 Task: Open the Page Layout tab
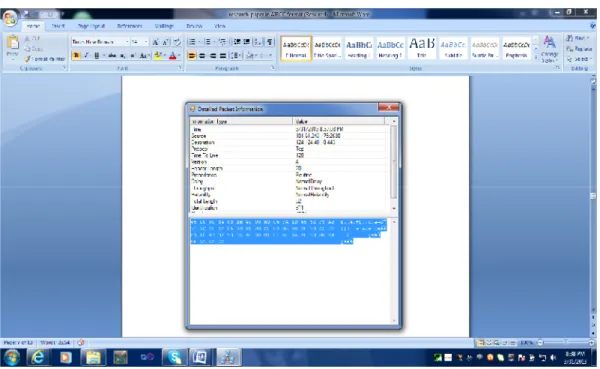(x=91, y=26)
